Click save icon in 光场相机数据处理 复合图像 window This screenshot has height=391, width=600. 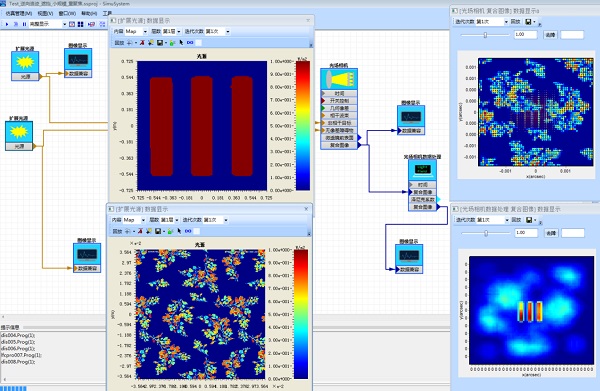tap(529, 220)
